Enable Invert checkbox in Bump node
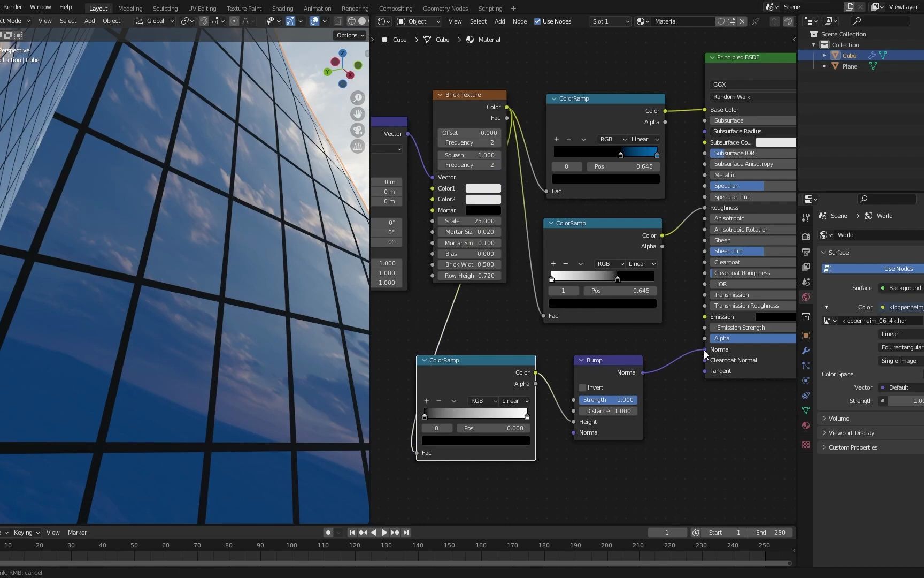This screenshot has width=924, height=578. click(x=582, y=387)
